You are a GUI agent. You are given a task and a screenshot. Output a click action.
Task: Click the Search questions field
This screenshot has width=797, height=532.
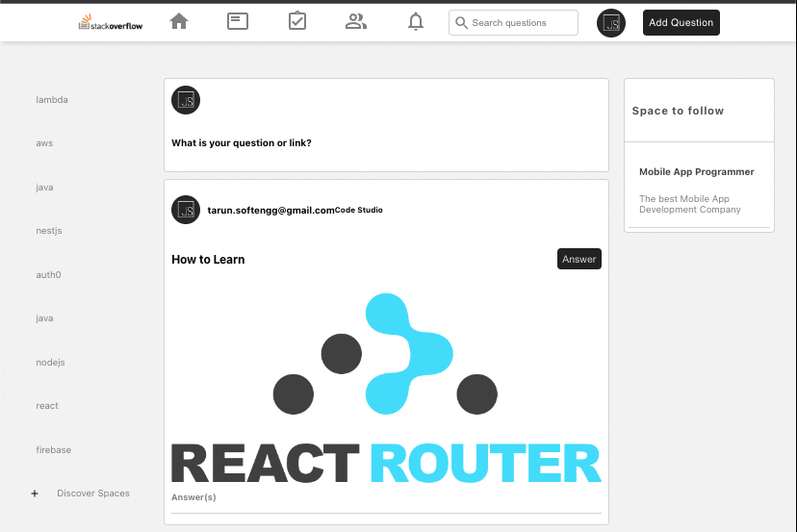point(513,23)
